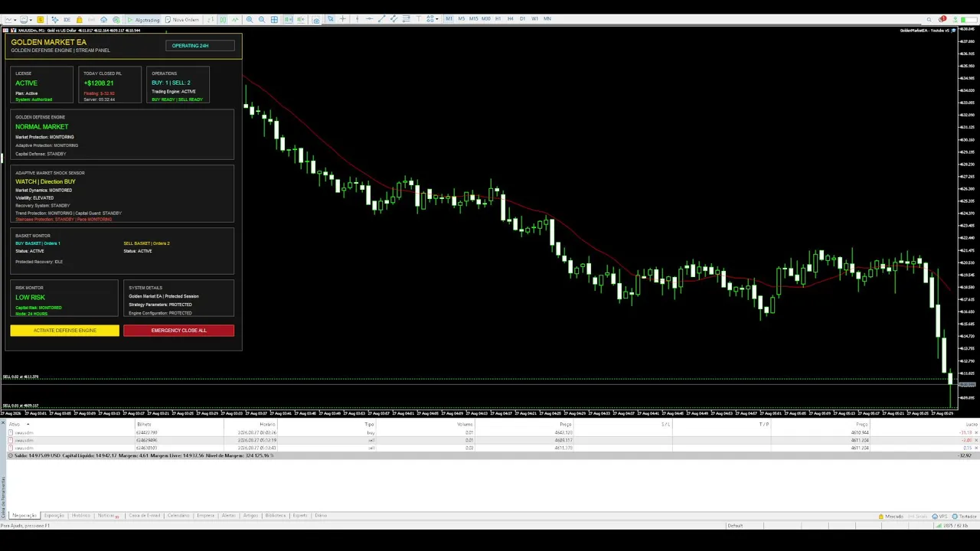Select the text label T tool
This screenshot has height=551, width=980.
coord(419,19)
